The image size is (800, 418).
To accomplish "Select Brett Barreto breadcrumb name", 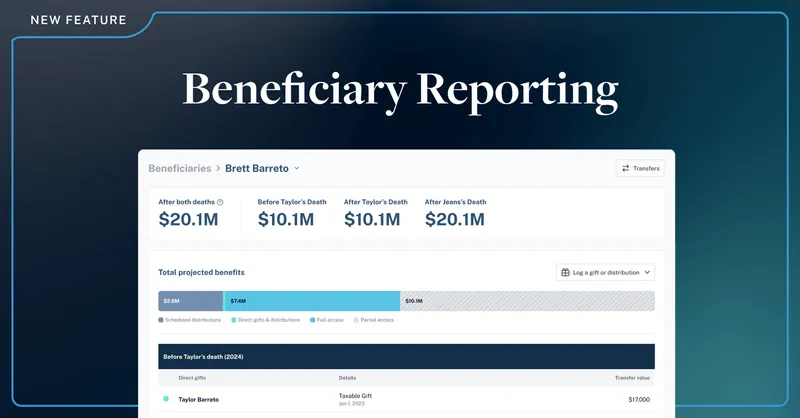I will (257, 168).
